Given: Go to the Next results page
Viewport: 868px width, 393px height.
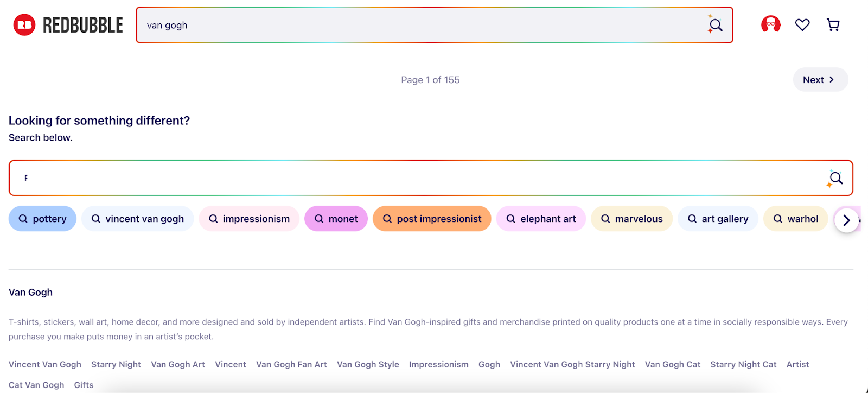Looking at the screenshot, I should point(820,80).
